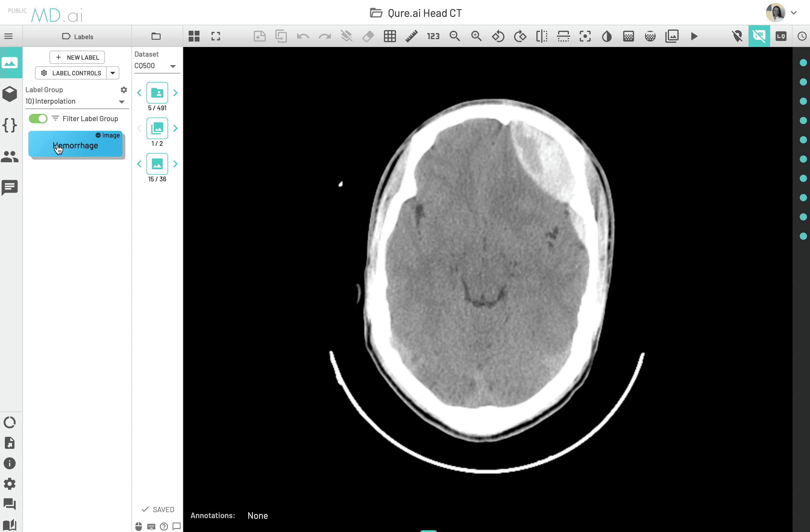This screenshot has width=810, height=532.
Task: Toggle the hide labels pin icon
Action: point(737,36)
